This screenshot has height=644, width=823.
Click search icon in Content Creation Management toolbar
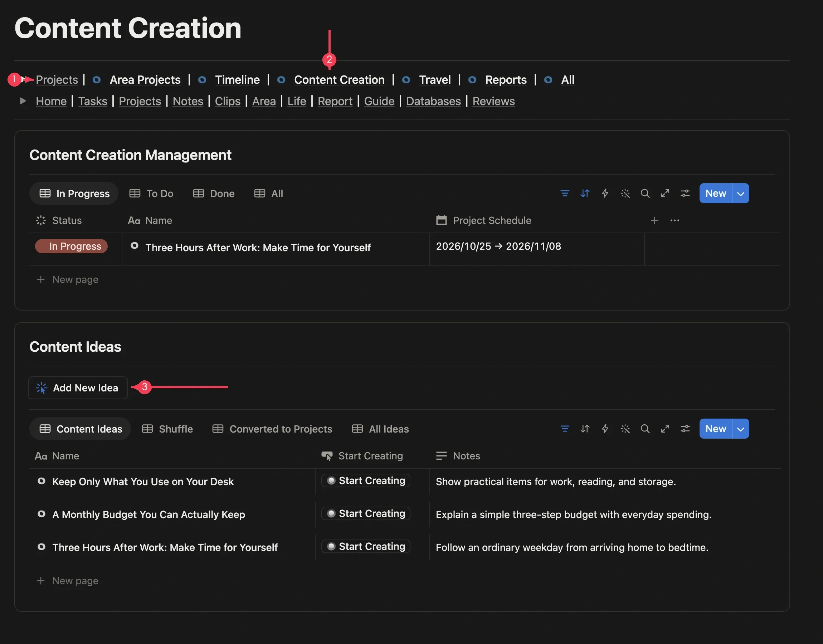(645, 194)
